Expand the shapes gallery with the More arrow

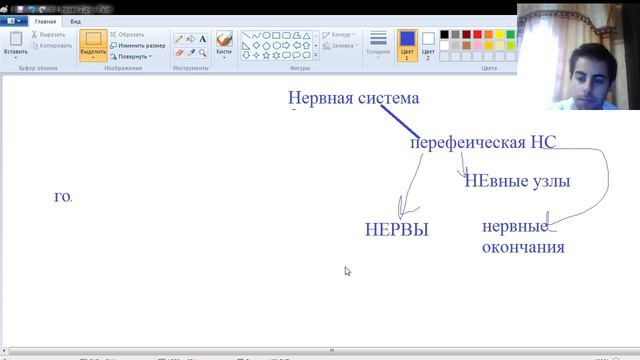click(x=316, y=55)
